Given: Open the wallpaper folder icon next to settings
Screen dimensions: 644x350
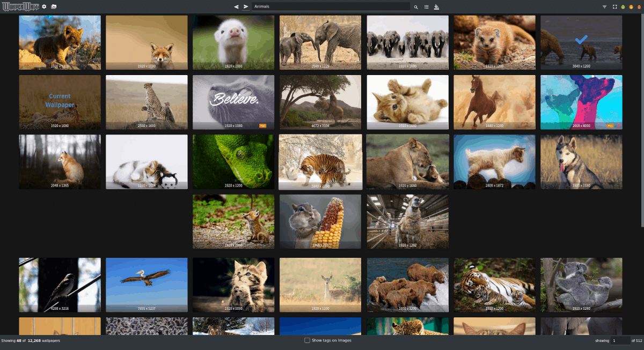Looking at the screenshot, I should tap(54, 6).
